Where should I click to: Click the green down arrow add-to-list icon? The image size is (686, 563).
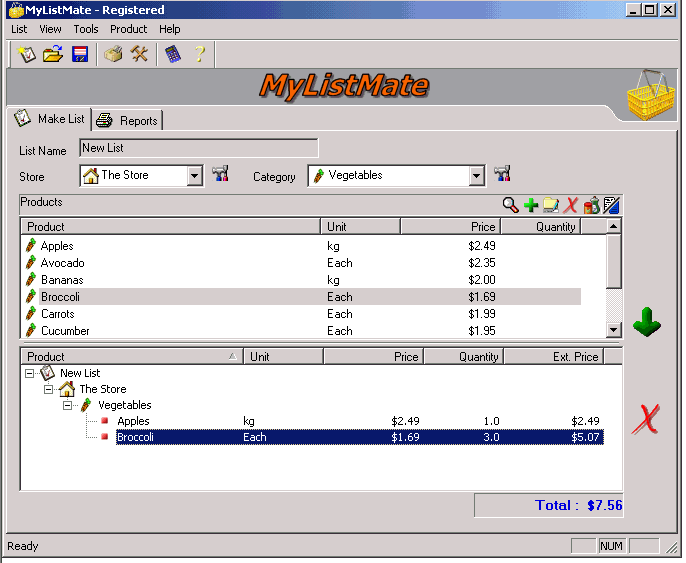(x=647, y=322)
